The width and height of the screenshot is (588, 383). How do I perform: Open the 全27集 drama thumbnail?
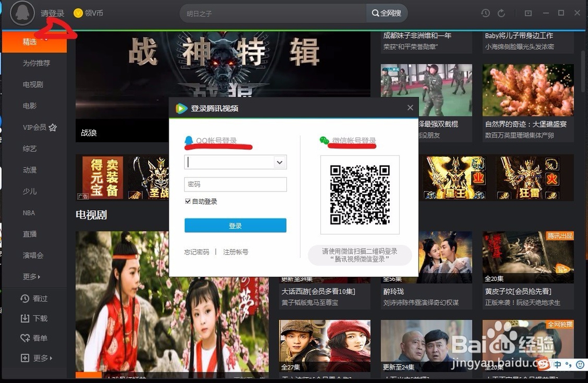(x=325, y=345)
